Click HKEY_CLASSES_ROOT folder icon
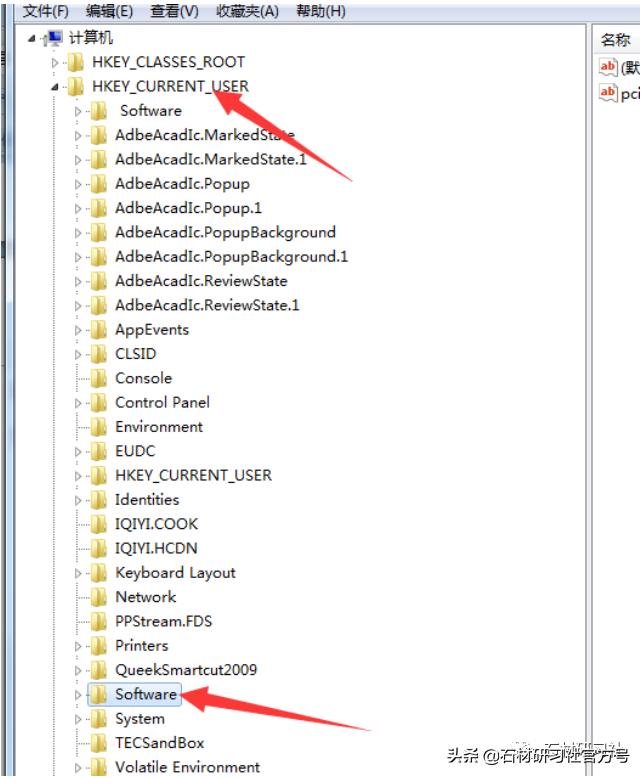Image resolution: width=644 pixels, height=778 pixels. pyautogui.click(x=75, y=63)
